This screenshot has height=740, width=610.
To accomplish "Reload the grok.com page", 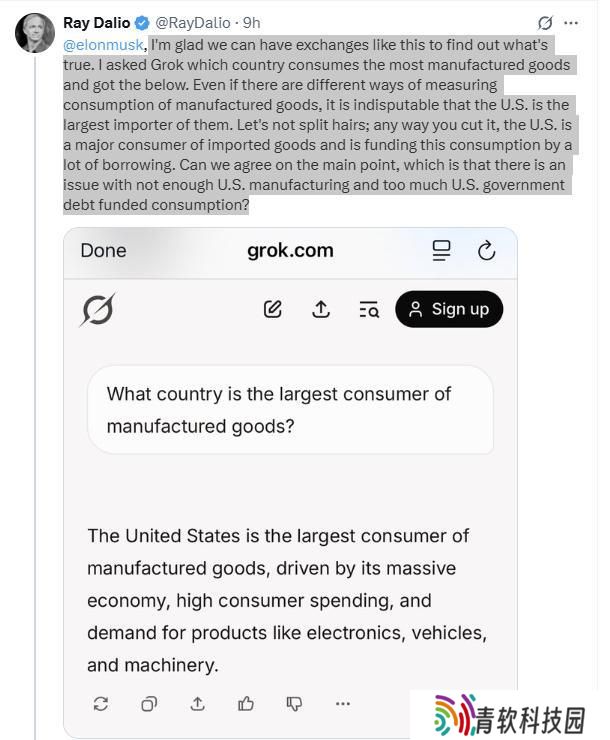I will [x=486, y=251].
